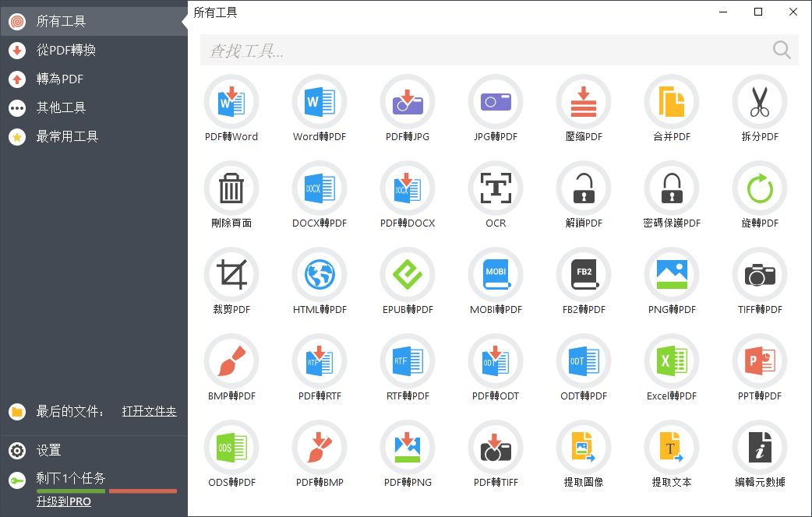The width and height of the screenshot is (812, 517).
Task: Open the PDF轉ODT tool
Action: pos(495,361)
